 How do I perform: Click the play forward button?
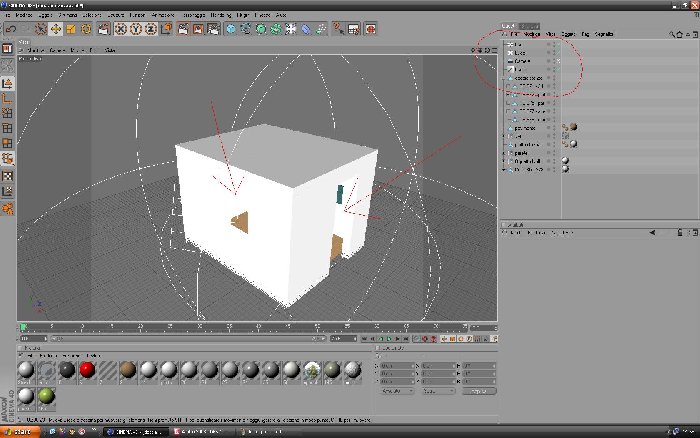pos(389,339)
